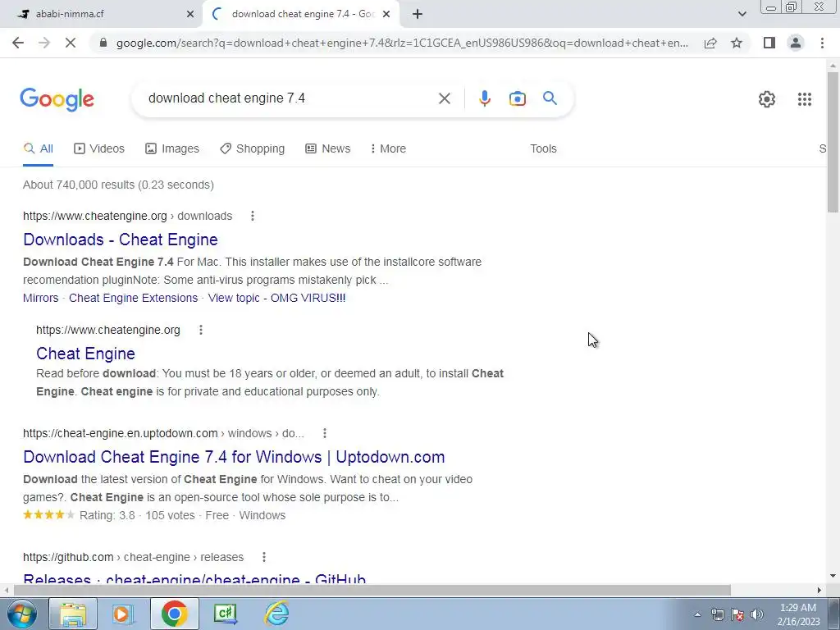Open options for cheatengine.org downloads result

253,216
